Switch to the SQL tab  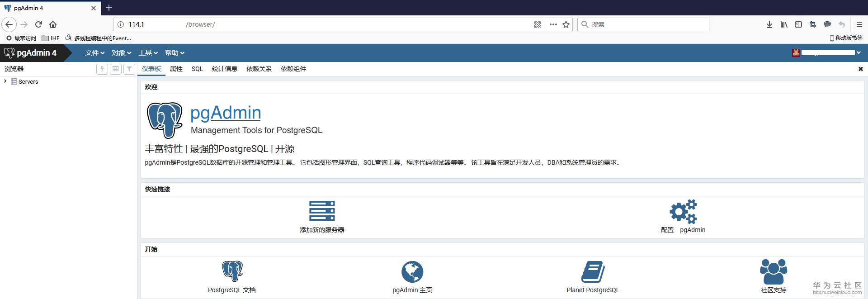[197, 69]
